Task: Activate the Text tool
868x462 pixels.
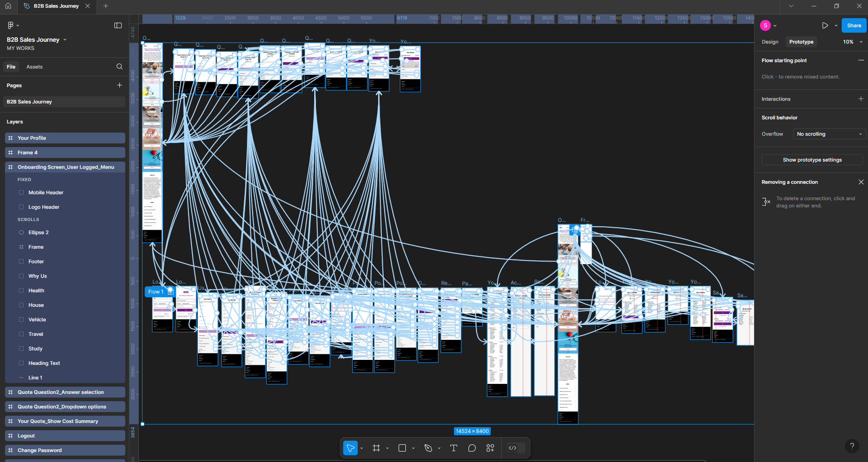Action: pyautogui.click(x=454, y=448)
